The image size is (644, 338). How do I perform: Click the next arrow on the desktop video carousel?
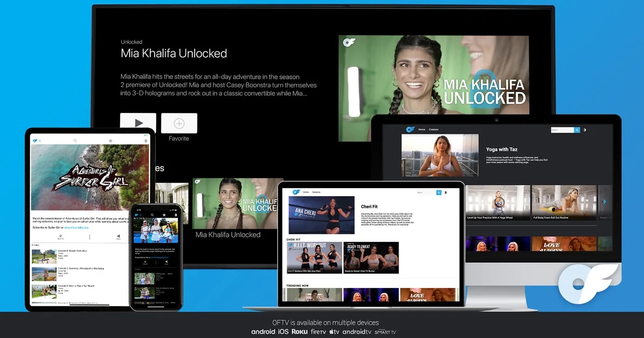coord(605,202)
